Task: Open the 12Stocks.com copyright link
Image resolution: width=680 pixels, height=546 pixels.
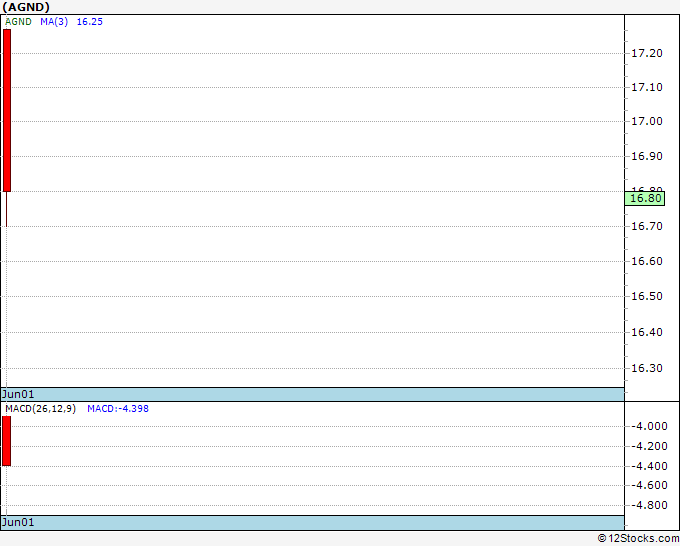Action: click(x=638, y=539)
